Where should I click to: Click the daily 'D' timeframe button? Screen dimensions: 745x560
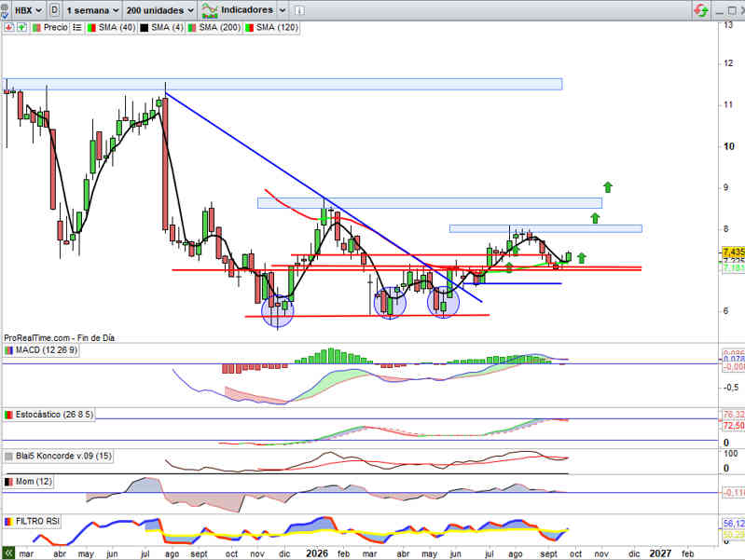[55, 10]
